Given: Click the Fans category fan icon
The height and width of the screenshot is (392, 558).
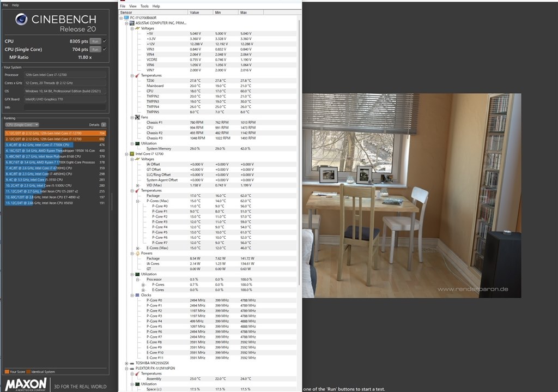Looking at the screenshot, I should coord(137,117).
